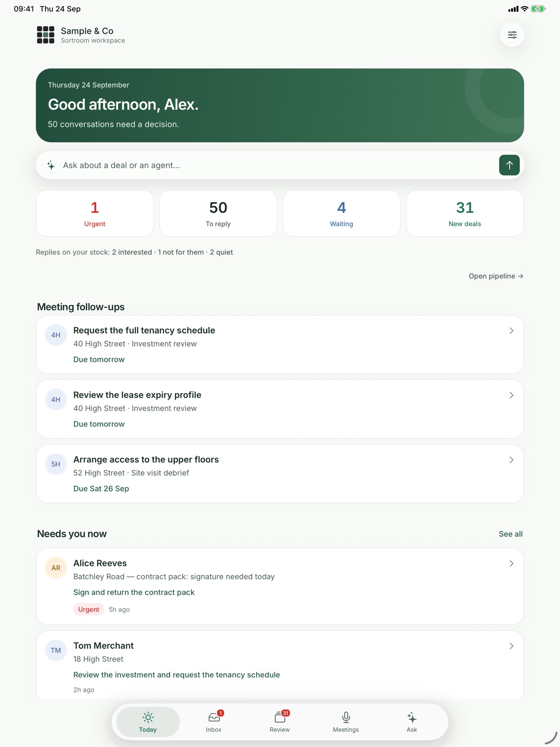Tap "50 conversations need a decision."
560x747 pixels.
(113, 125)
